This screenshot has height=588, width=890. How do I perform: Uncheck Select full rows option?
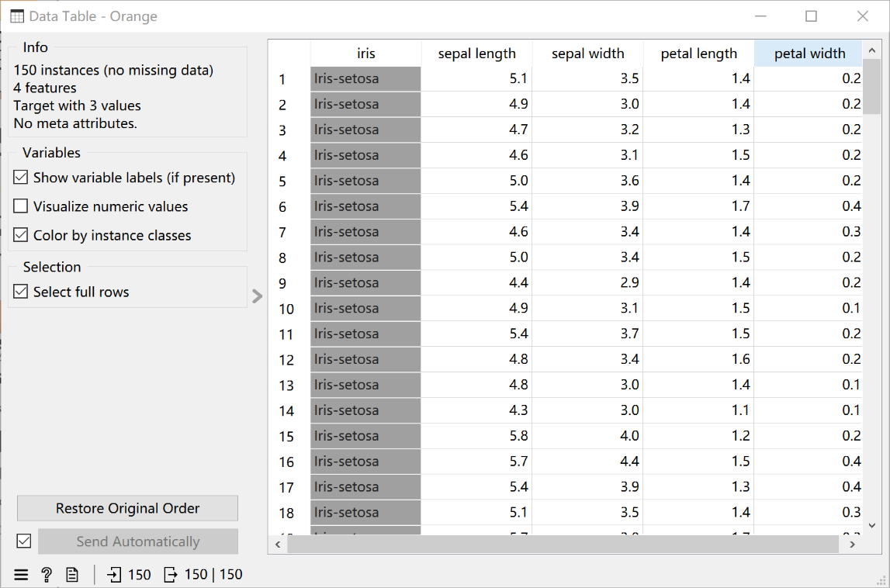(x=20, y=292)
